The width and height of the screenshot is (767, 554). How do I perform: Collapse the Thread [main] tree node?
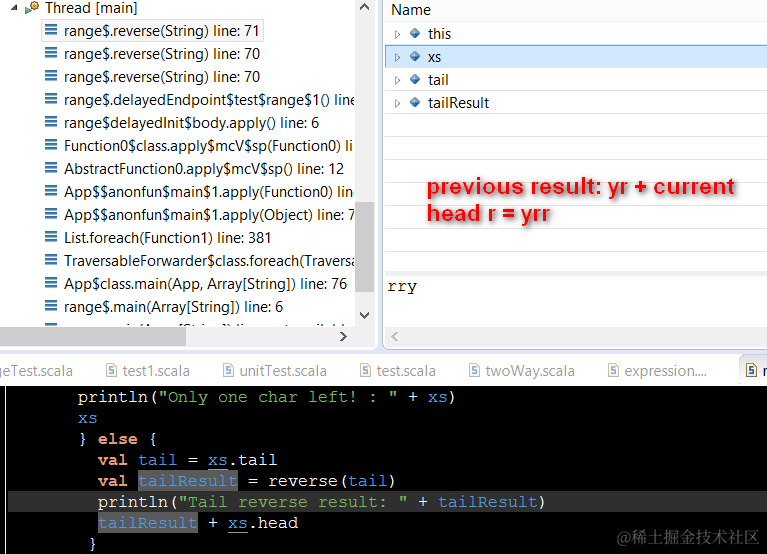click(14, 8)
